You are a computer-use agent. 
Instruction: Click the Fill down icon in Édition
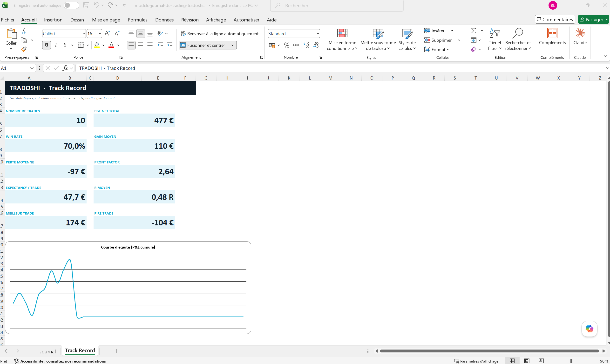pos(473,40)
